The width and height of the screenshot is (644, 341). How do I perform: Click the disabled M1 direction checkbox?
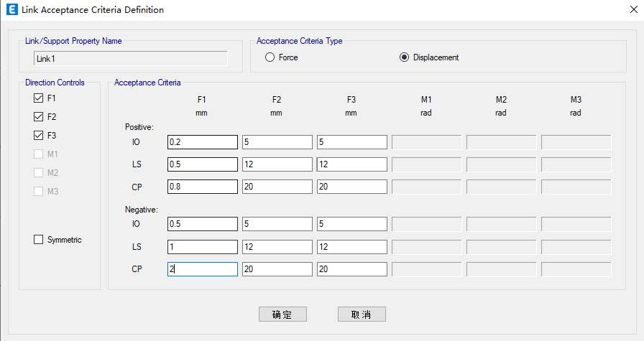point(39,154)
